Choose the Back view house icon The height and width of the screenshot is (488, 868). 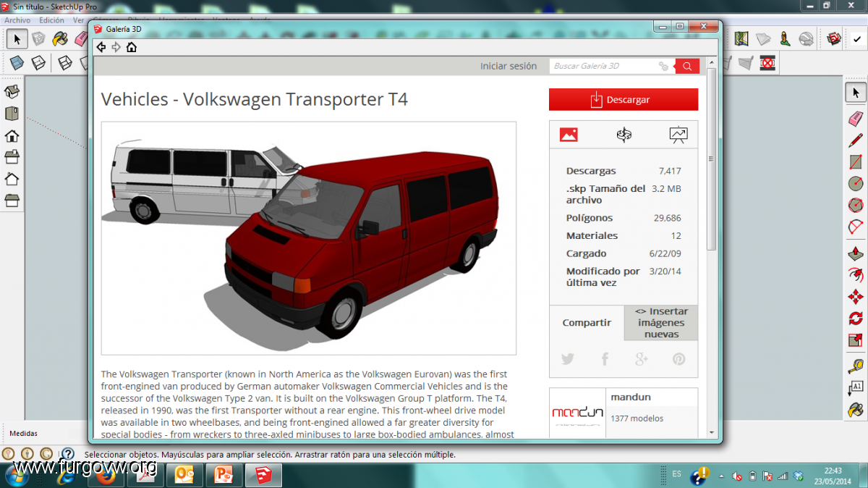coord(12,179)
